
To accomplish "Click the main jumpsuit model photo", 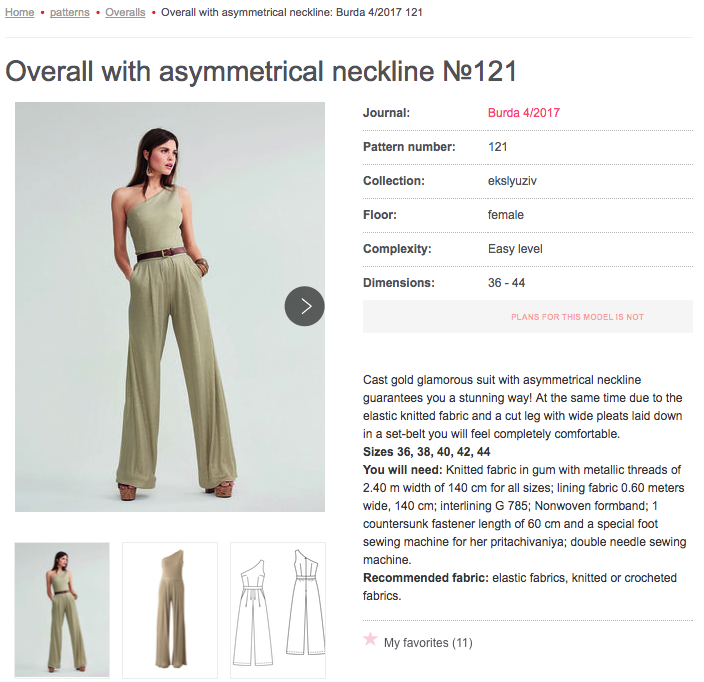I will tap(170, 307).
